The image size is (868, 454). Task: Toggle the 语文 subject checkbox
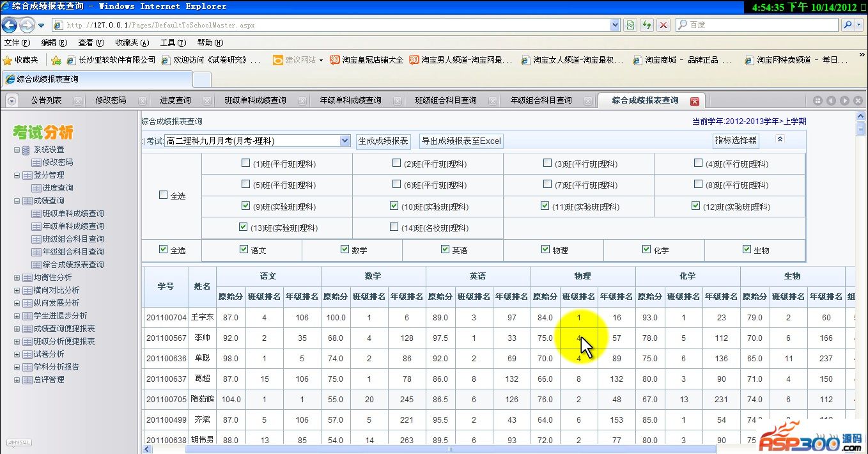pyautogui.click(x=244, y=249)
